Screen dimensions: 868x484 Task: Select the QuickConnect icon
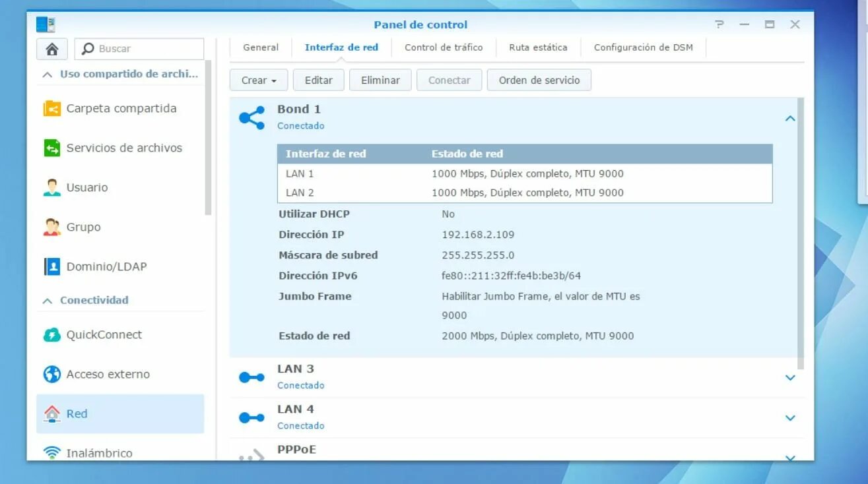[51, 334]
